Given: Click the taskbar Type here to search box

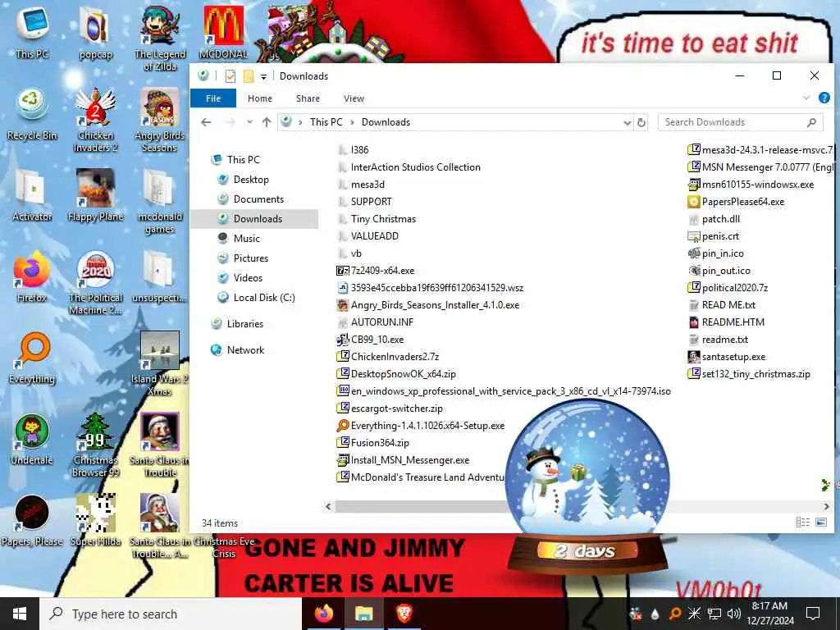Looking at the screenshot, I should pos(171,614).
